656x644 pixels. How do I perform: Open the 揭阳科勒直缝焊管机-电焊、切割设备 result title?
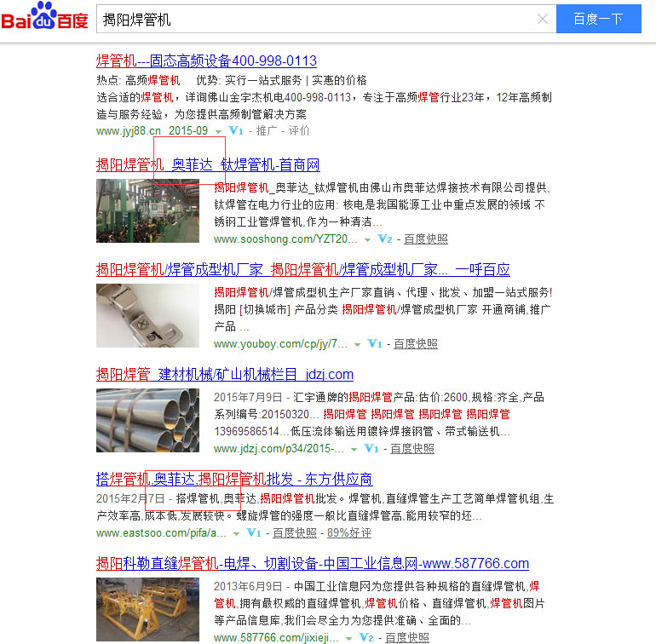pyautogui.click(x=313, y=564)
